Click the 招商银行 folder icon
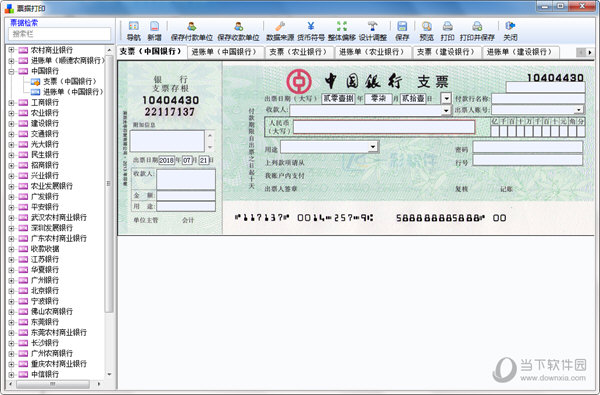The width and height of the screenshot is (600, 395). coord(23,165)
